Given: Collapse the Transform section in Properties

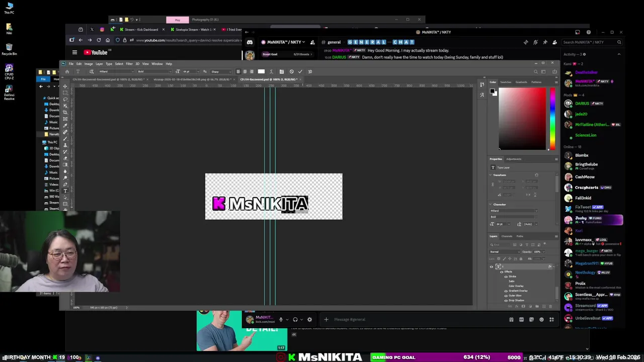Looking at the screenshot, I should coord(491,175).
